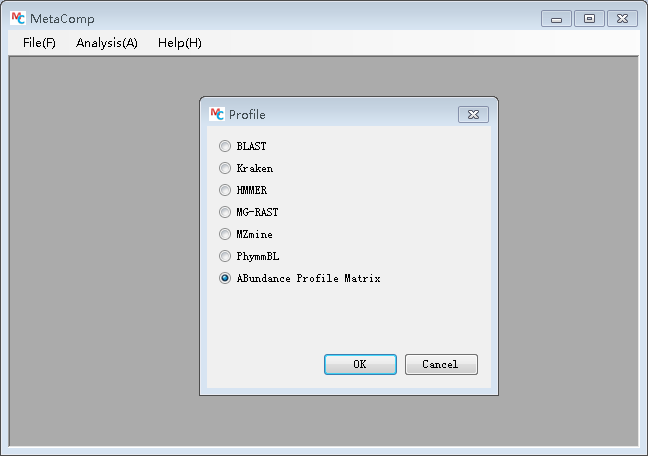Image resolution: width=648 pixels, height=456 pixels.
Task: Click the MetaComp app icon in title bar
Action: coord(17,18)
